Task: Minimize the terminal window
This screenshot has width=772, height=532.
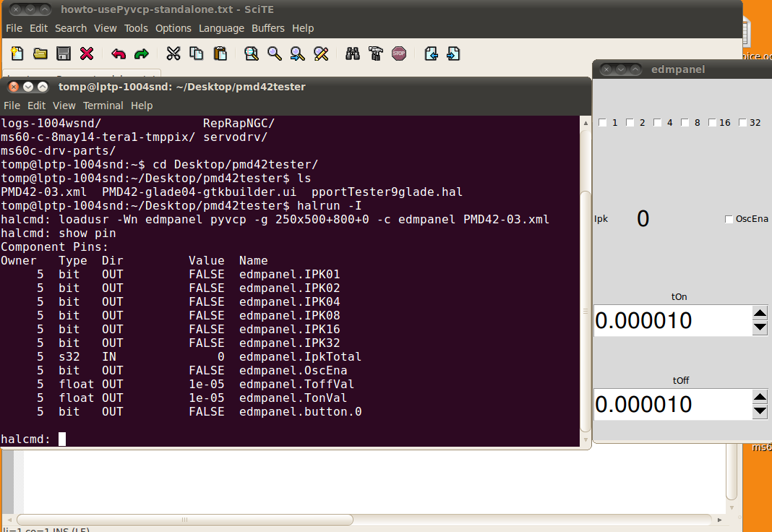Action: [28, 87]
